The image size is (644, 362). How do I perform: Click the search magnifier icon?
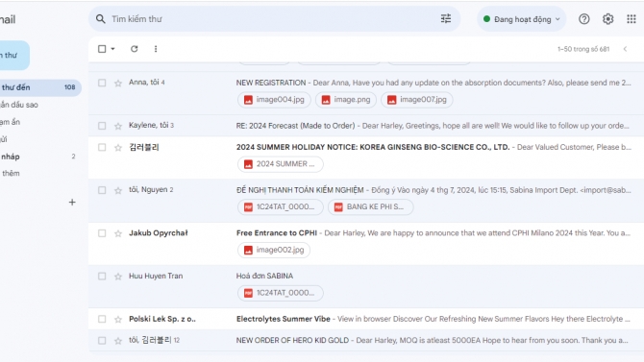point(101,19)
